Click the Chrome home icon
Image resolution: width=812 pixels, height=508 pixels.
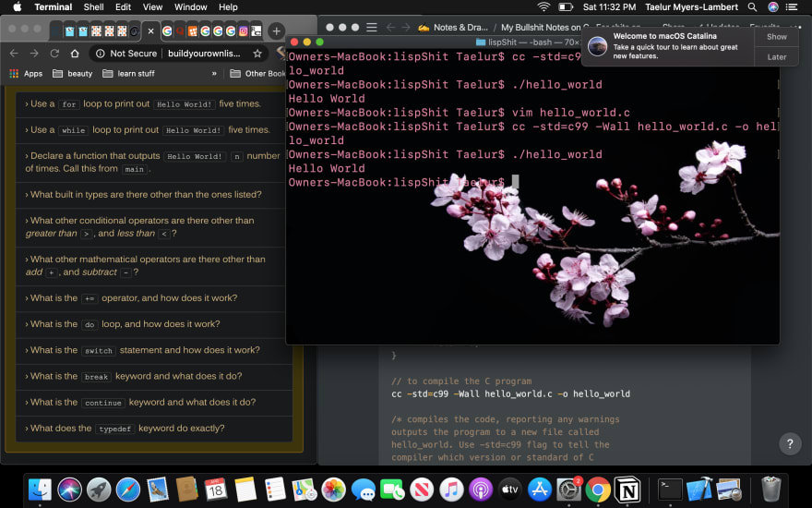point(75,54)
